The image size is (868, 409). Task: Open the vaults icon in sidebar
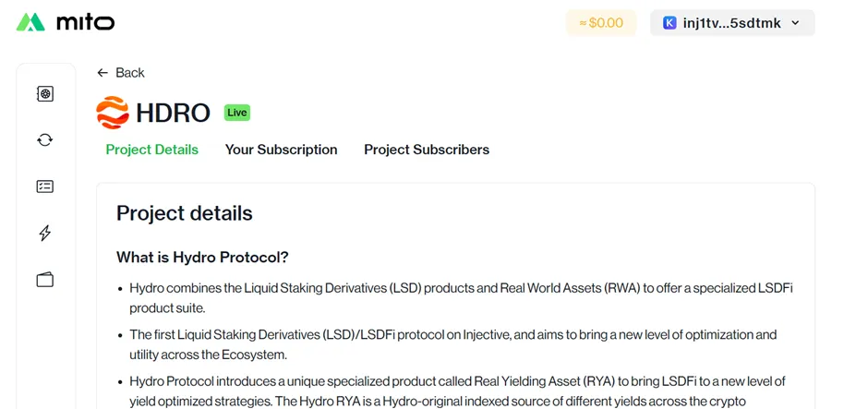(x=45, y=94)
